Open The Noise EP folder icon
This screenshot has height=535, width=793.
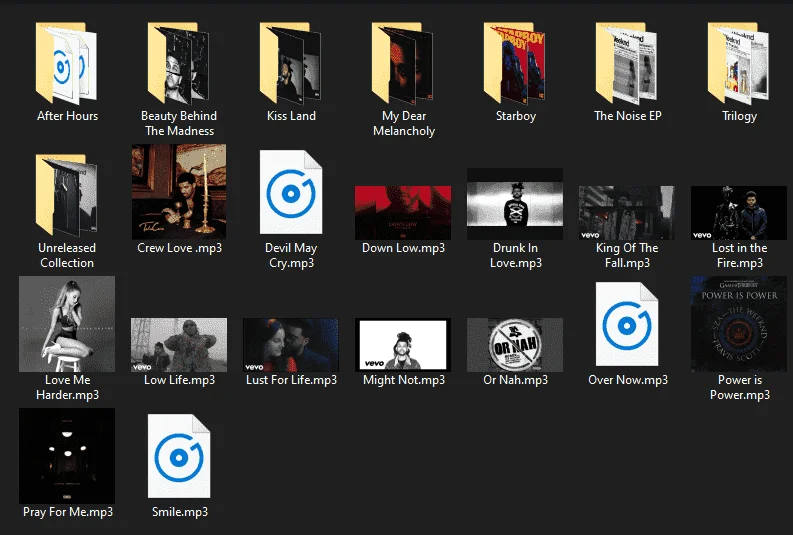click(627, 63)
